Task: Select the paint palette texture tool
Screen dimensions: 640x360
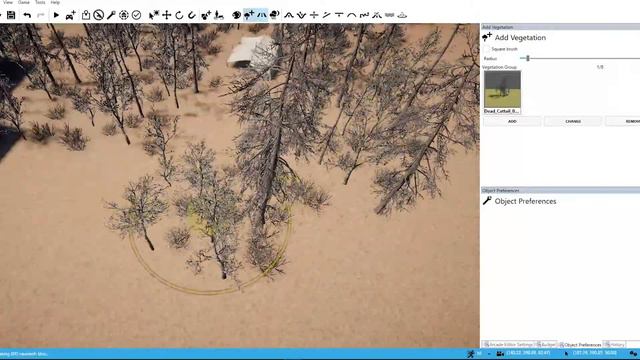Action: [x=236, y=15]
